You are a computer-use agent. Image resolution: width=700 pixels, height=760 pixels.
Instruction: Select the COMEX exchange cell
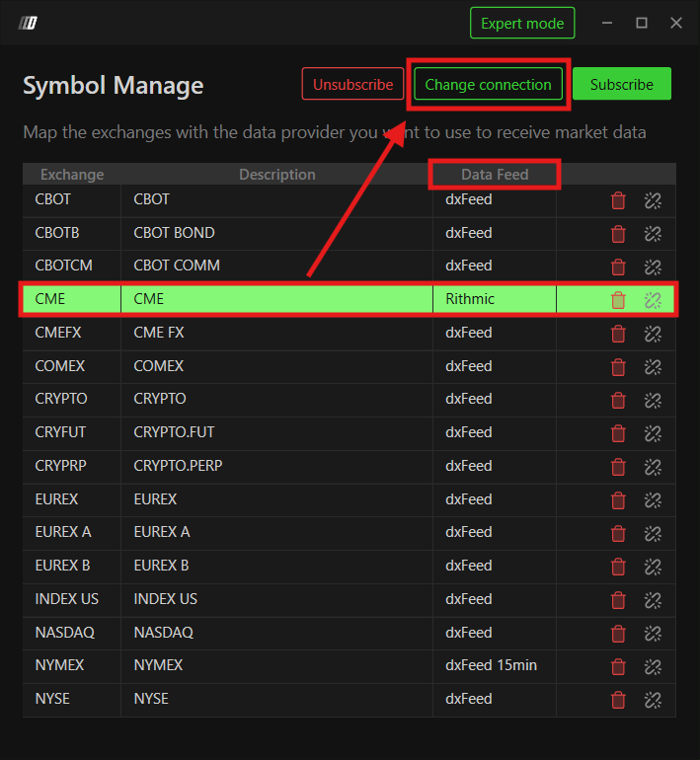pos(72,366)
